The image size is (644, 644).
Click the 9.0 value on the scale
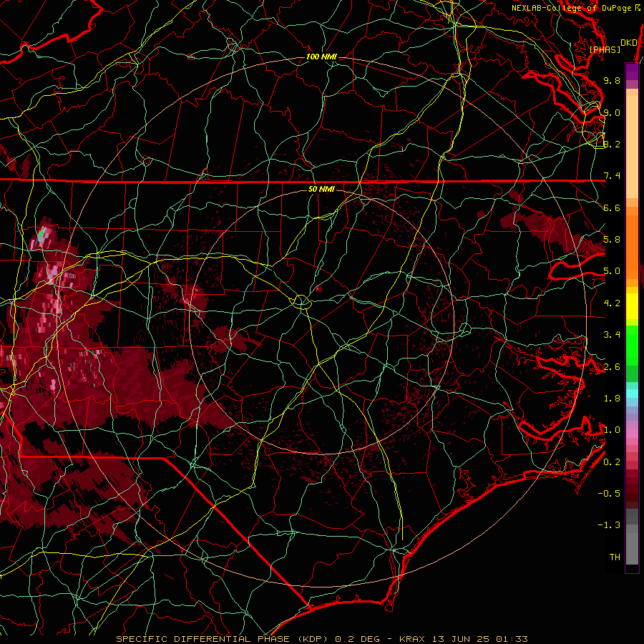click(612, 112)
